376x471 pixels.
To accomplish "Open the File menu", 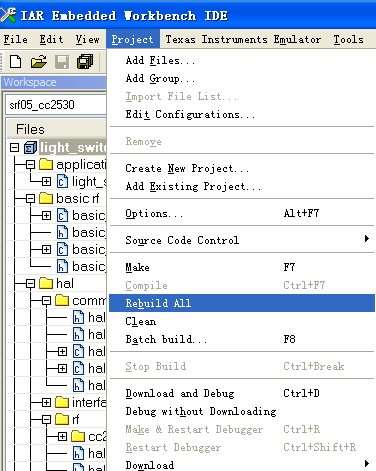I will pyautogui.click(x=16, y=39).
